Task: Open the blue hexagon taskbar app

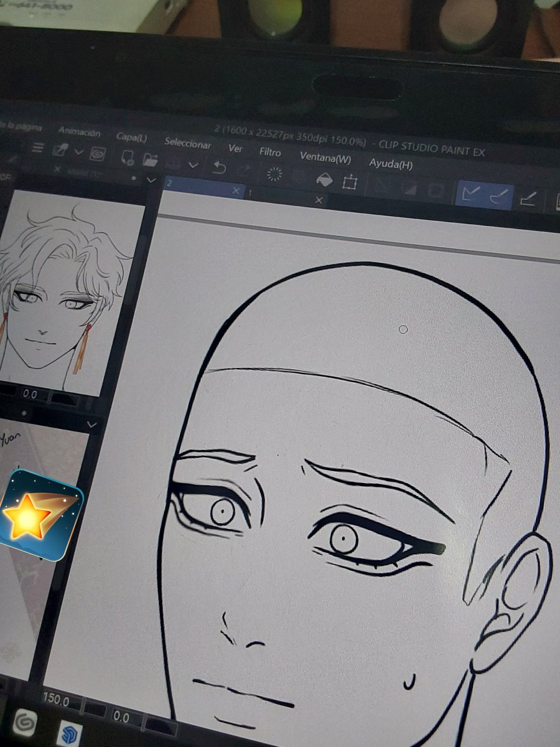Action: tap(68, 734)
